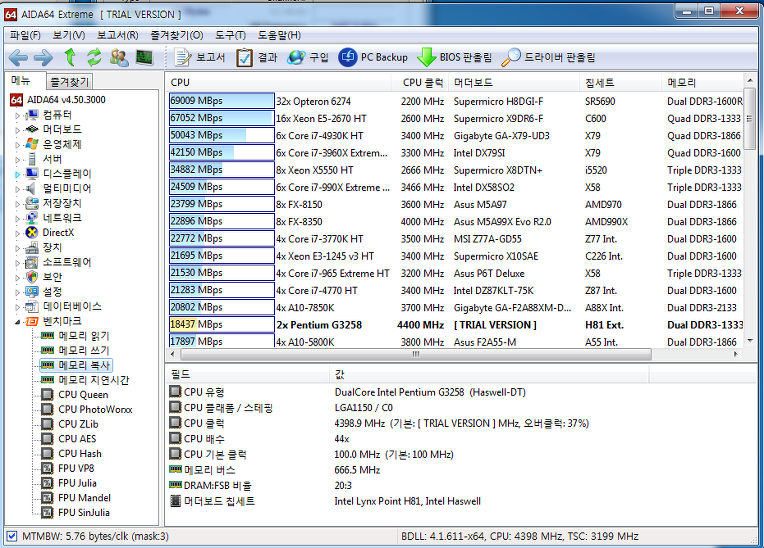Sort by the 메모리 column header
The width and height of the screenshot is (764, 548).
(703, 82)
